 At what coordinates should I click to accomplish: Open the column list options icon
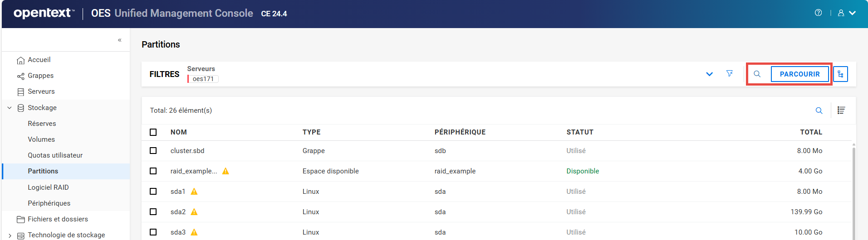[x=841, y=110]
